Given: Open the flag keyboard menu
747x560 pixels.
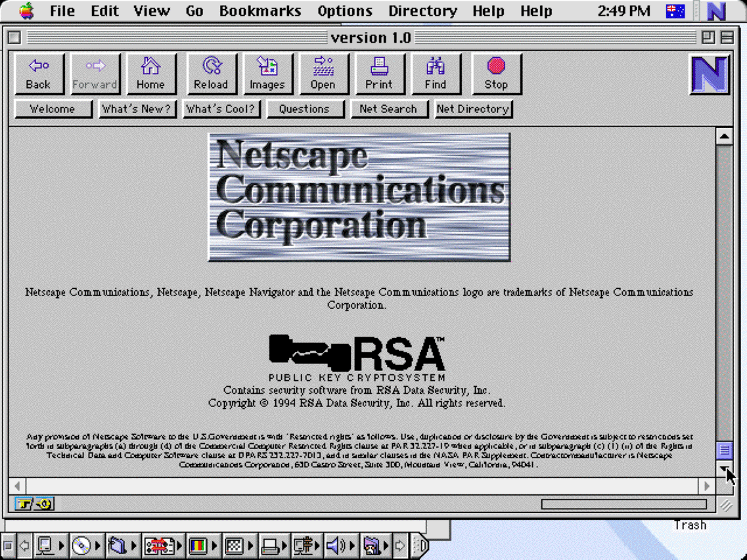Looking at the screenshot, I should point(675,11).
